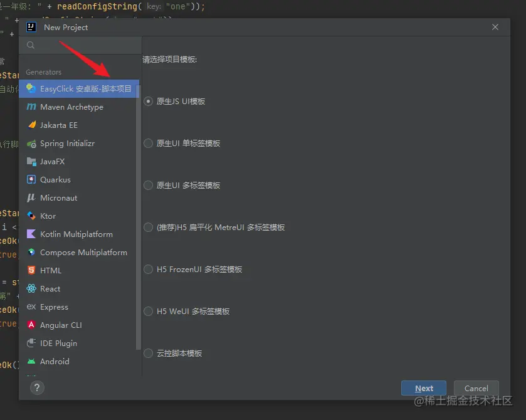Click the HTML5 icon
Viewport: 526px width, 420px height.
[x=31, y=270]
